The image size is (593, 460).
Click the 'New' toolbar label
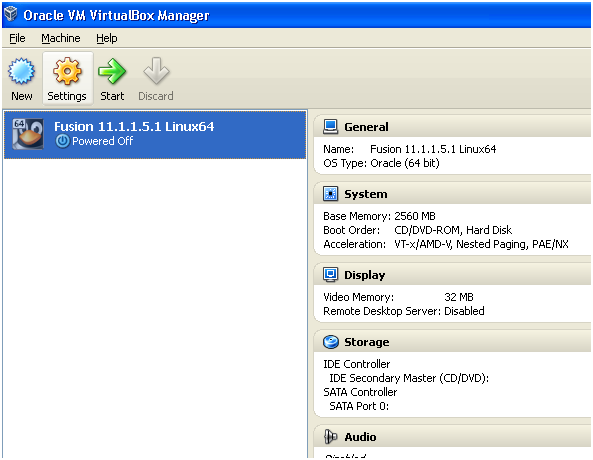[22, 96]
